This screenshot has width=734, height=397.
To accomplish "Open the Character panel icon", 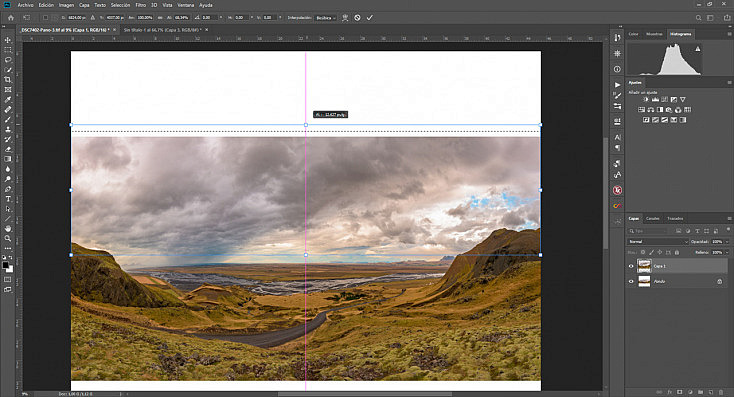I will point(617,137).
